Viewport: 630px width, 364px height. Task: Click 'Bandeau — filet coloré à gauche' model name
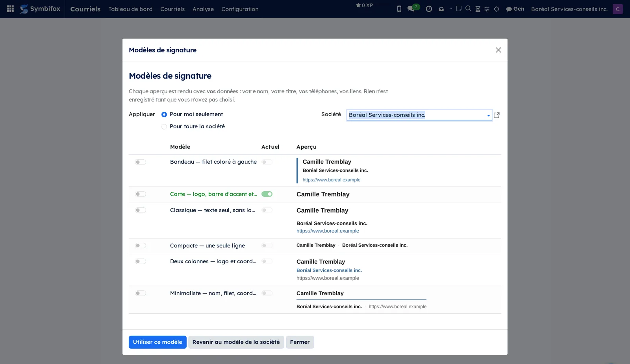coord(213,162)
